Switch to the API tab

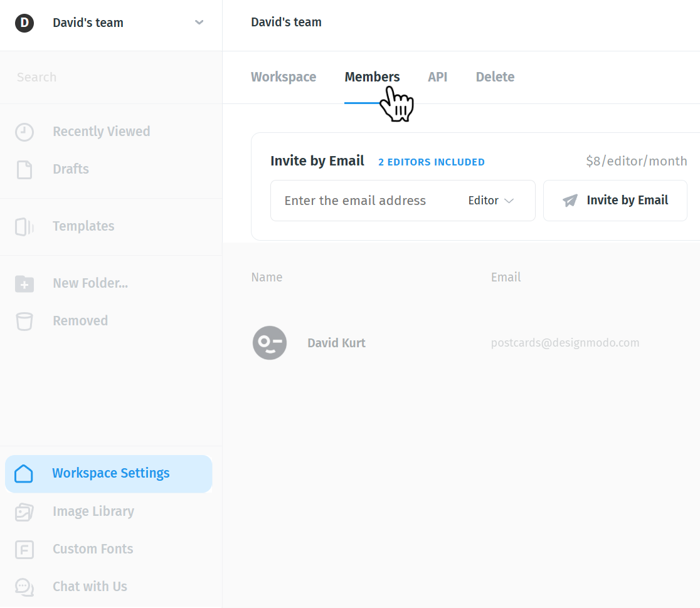click(438, 76)
